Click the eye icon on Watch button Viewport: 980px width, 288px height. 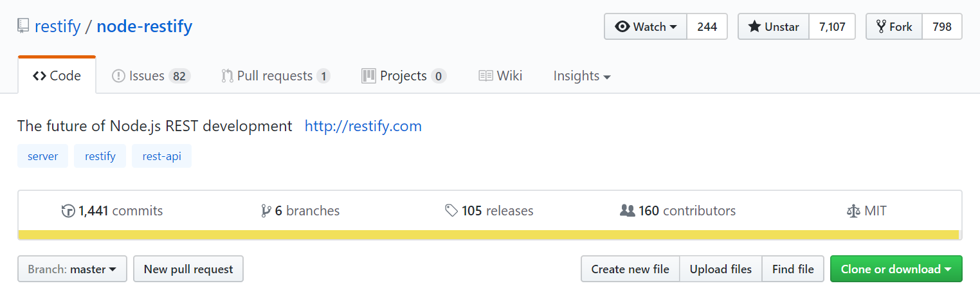tap(622, 27)
